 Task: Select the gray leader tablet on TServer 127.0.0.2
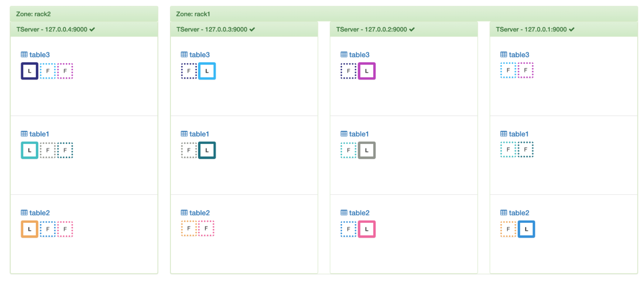point(367,150)
